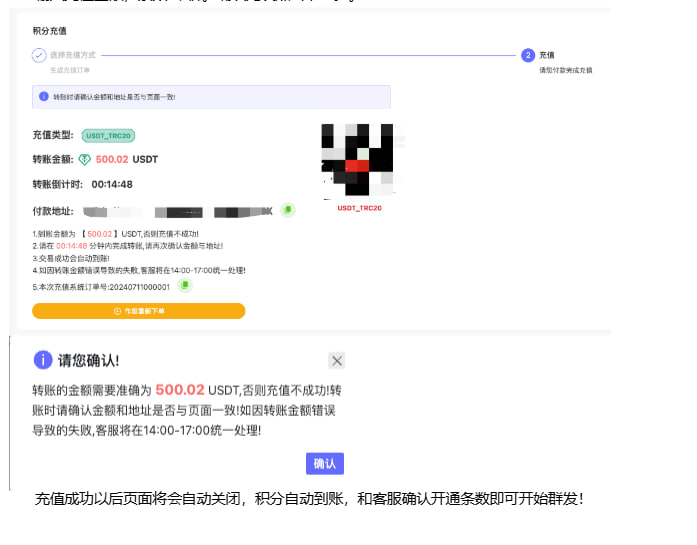
Task: Click the blue 确认 button
Action: [x=324, y=464]
